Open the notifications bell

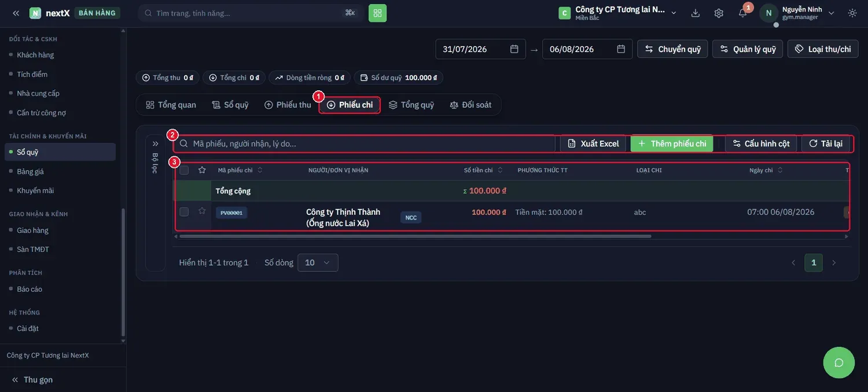click(x=742, y=13)
